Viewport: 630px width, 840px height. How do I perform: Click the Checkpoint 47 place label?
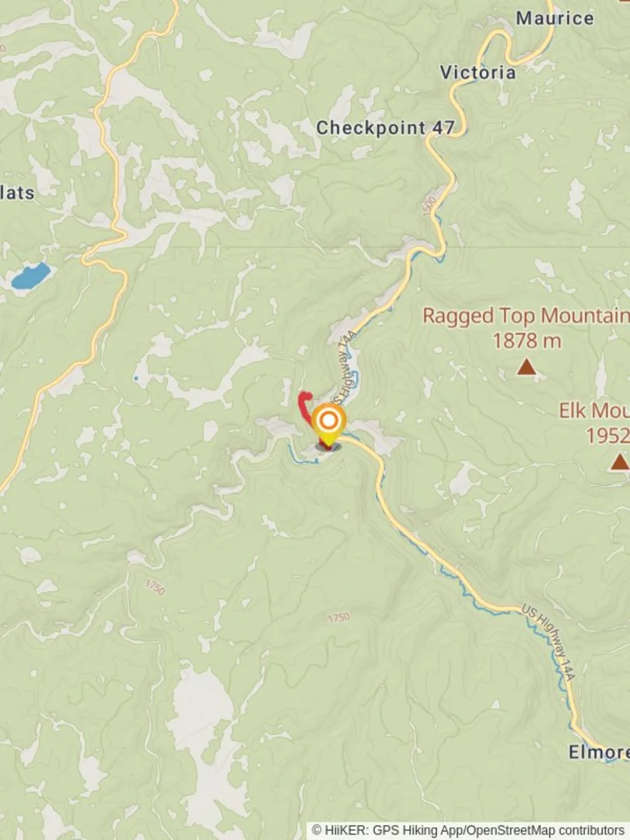pos(385,128)
